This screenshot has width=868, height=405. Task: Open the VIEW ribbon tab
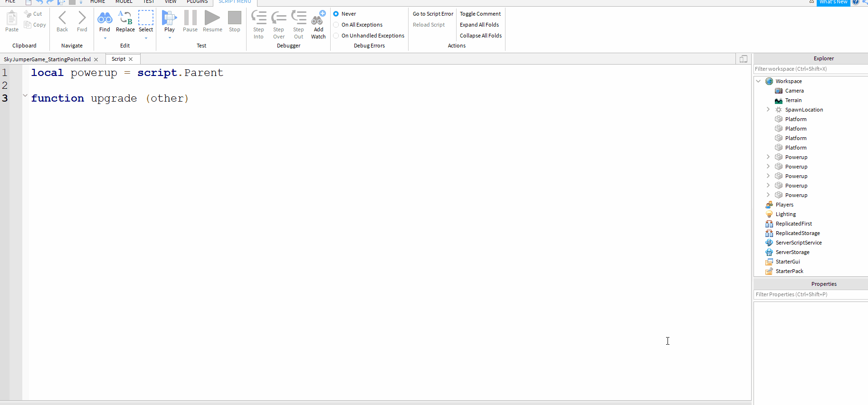[x=171, y=2]
